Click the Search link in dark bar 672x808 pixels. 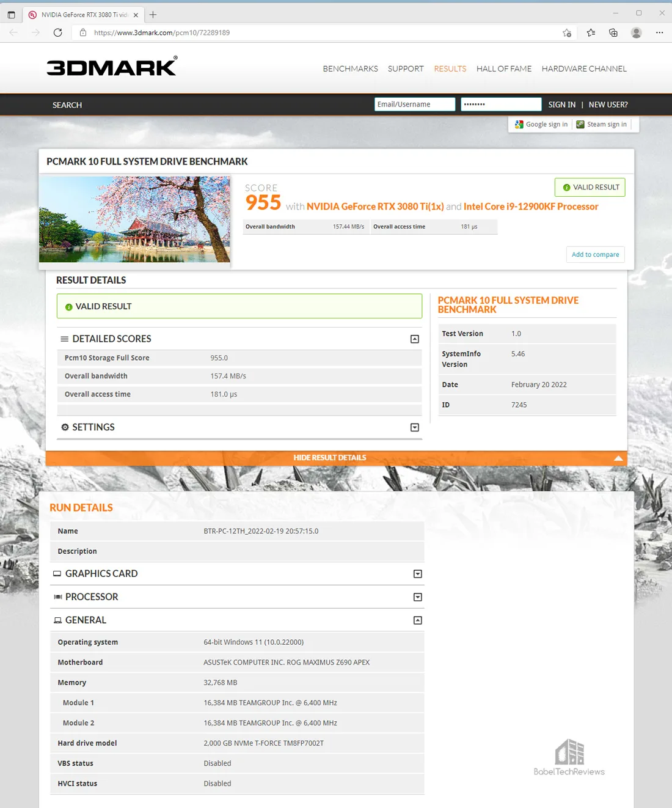coord(67,105)
